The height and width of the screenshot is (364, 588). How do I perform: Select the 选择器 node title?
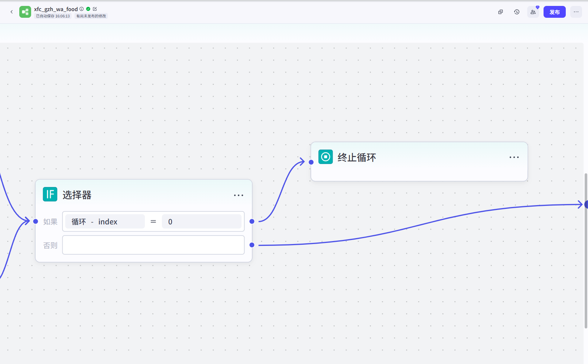pos(77,195)
